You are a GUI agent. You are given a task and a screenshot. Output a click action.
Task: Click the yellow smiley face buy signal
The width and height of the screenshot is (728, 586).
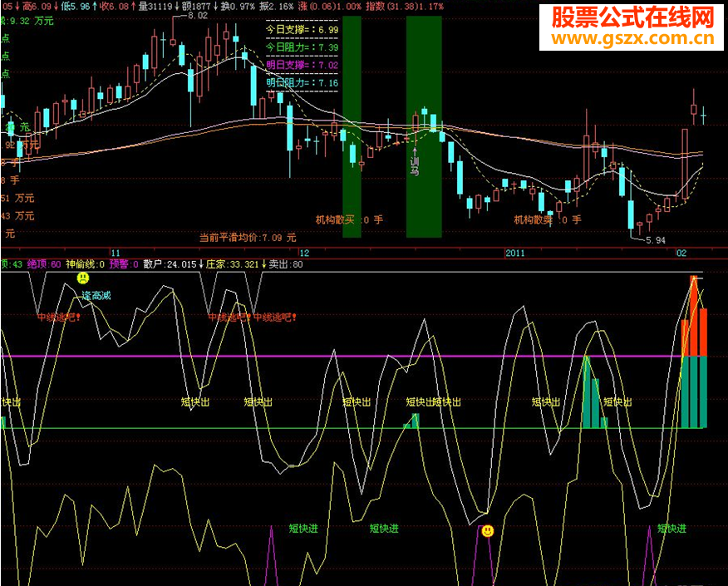click(x=488, y=531)
